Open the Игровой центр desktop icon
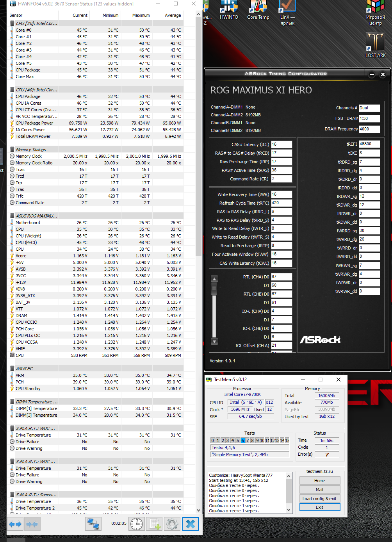This screenshot has height=542, width=392. pyautogui.click(x=376, y=12)
